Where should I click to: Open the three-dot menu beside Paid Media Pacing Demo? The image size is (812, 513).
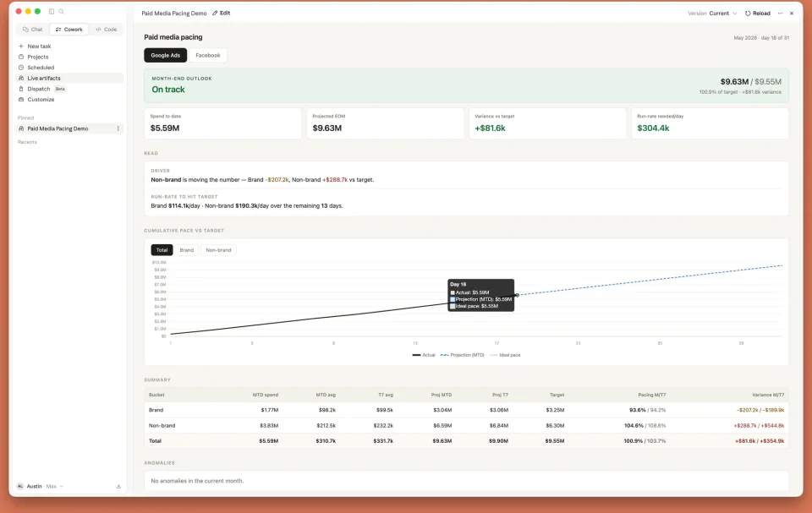tap(118, 128)
